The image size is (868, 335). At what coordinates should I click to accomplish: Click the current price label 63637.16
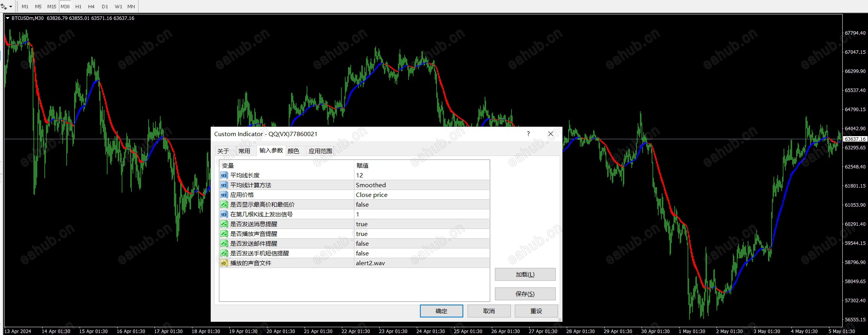[855, 139]
